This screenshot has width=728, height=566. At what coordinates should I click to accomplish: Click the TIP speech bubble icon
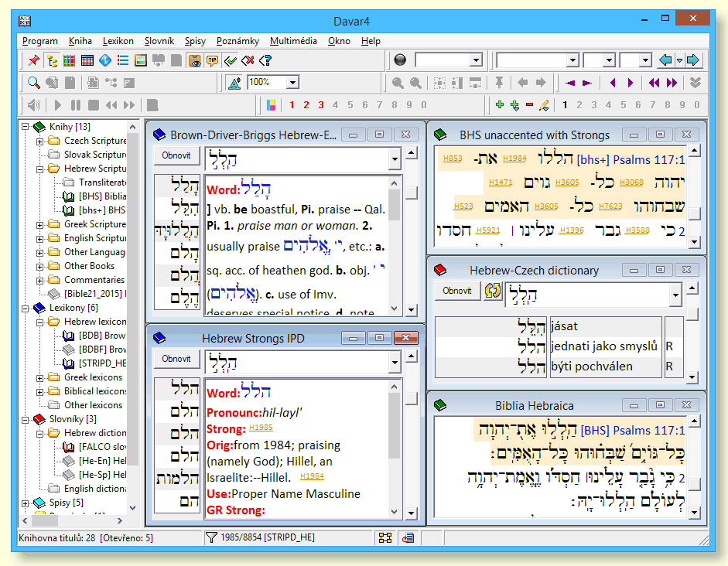[213, 60]
